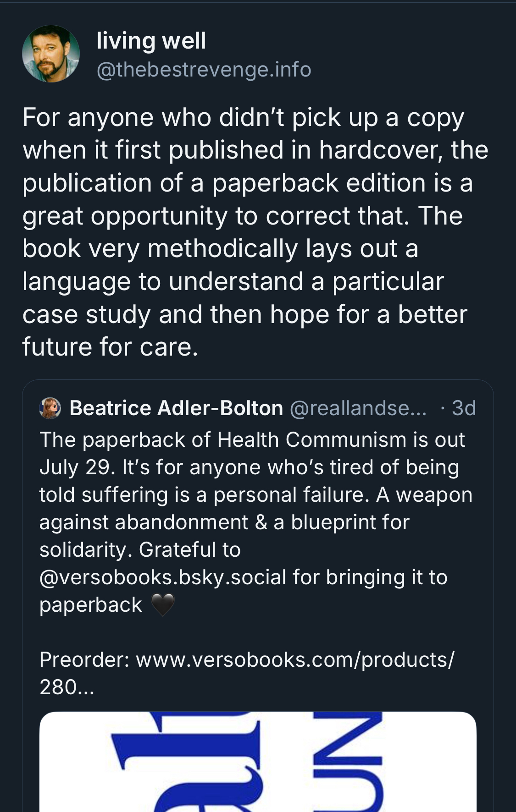Open the living well profile avatar
Image resolution: width=516 pixels, height=812 pixels.
[x=51, y=54]
